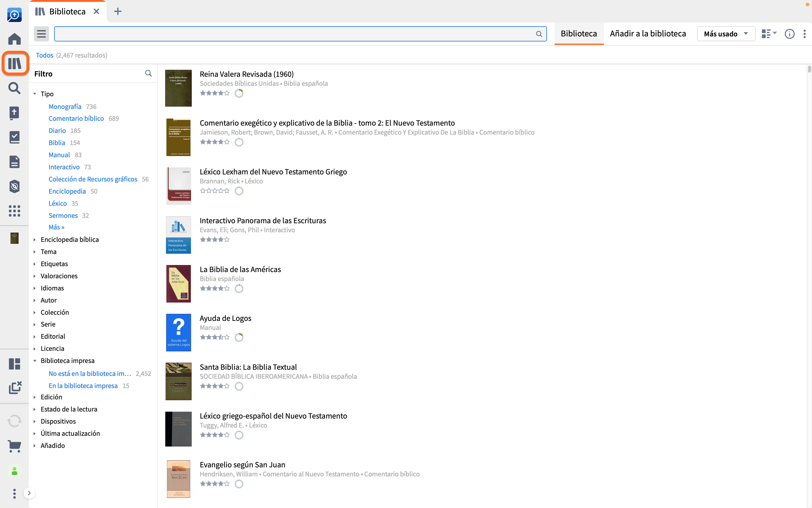Select the Biblioteca panel tab at top
This screenshot has width=812, height=508.
coord(67,11)
